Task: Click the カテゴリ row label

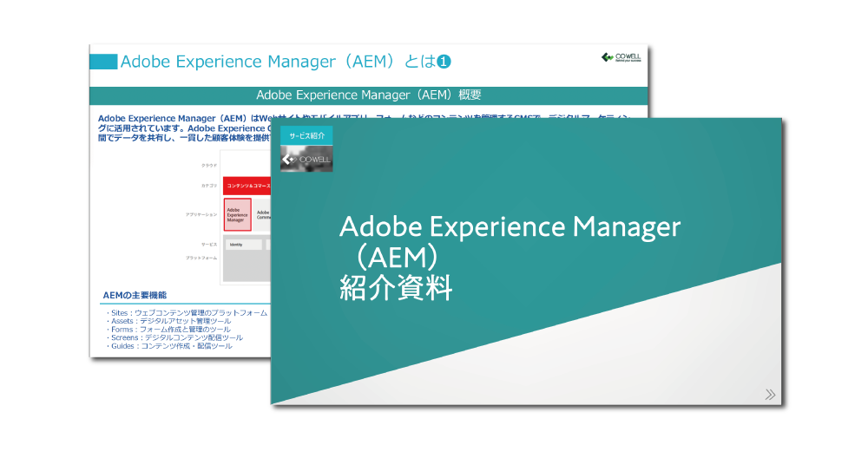Action: point(208,186)
